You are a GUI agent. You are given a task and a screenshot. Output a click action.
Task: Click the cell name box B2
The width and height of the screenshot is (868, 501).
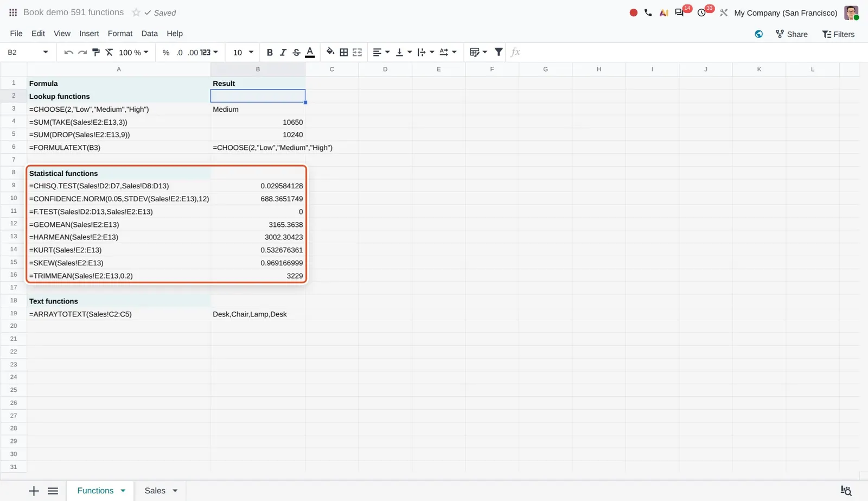click(22, 53)
